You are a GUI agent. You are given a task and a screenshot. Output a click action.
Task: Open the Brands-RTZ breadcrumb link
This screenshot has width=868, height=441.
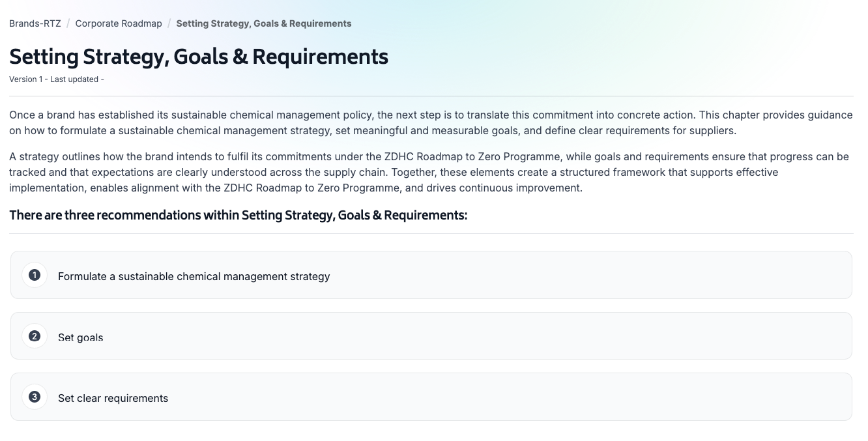click(x=35, y=23)
